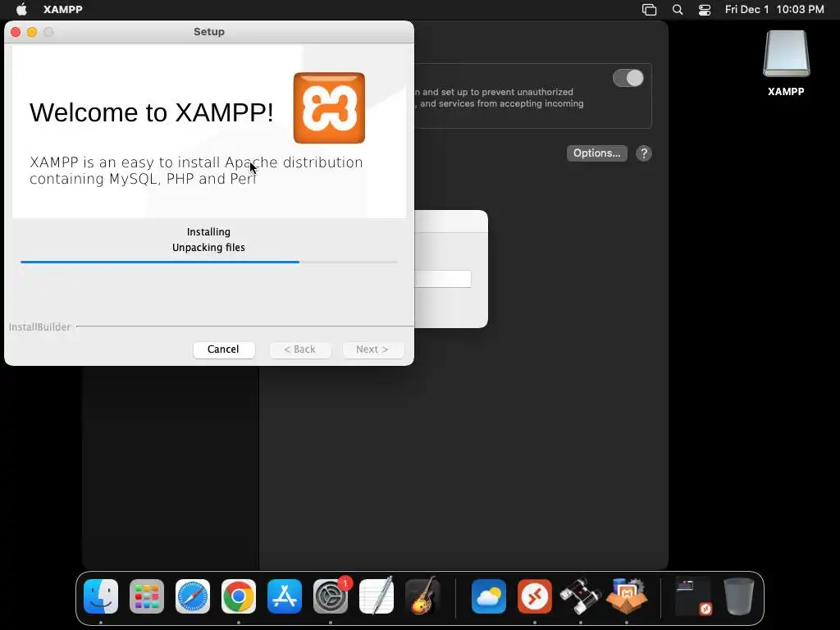Screen dimensions: 840x630
Task: Click the XAMPP orange logo image
Action: pyautogui.click(x=329, y=108)
